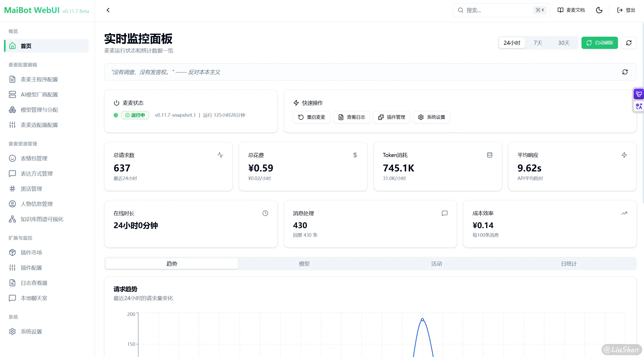The image size is (644, 357).
Task: Select the 7天 time range
Action: [x=538, y=43]
